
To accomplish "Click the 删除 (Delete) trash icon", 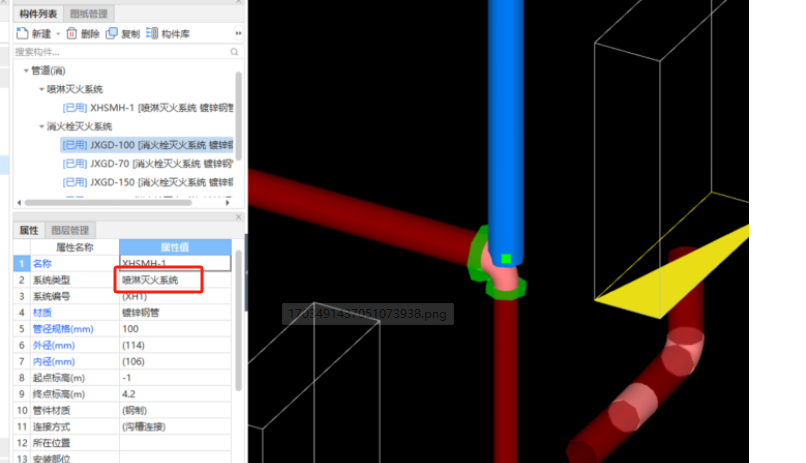I will [x=71, y=33].
